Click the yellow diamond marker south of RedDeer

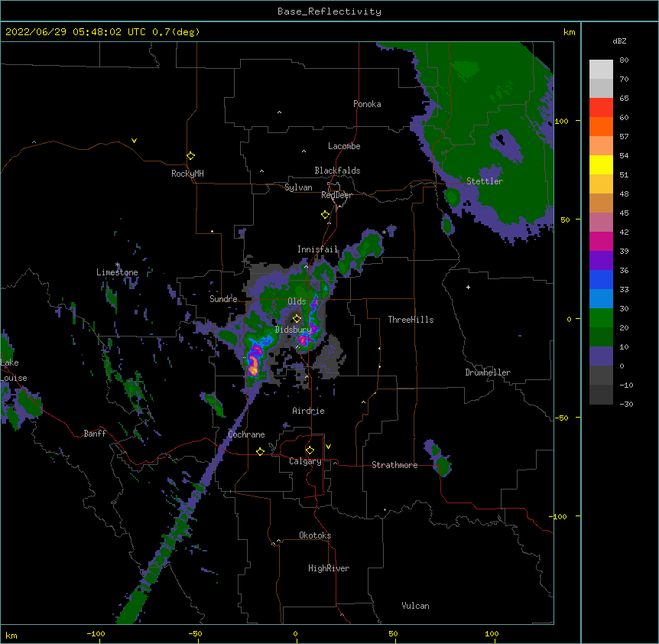tap(325, 214)
